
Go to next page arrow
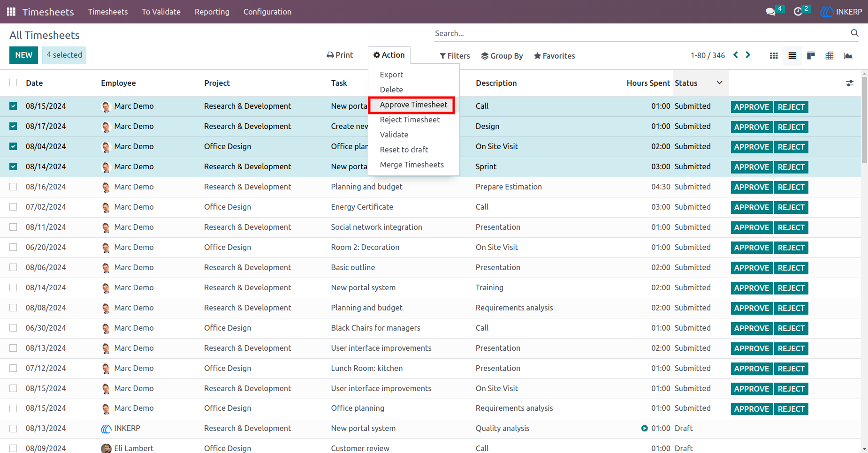click(748, 55)
